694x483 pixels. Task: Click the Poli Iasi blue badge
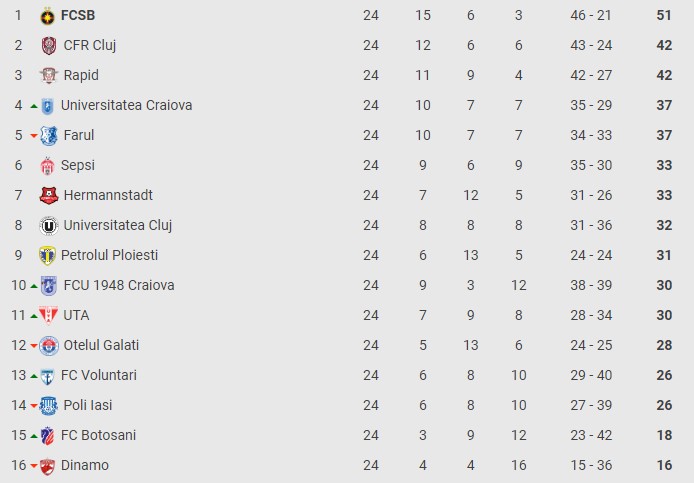point(49,406)
